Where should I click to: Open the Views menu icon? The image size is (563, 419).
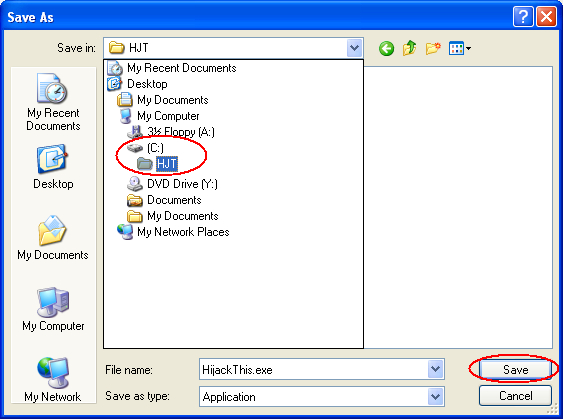[460, 48]
